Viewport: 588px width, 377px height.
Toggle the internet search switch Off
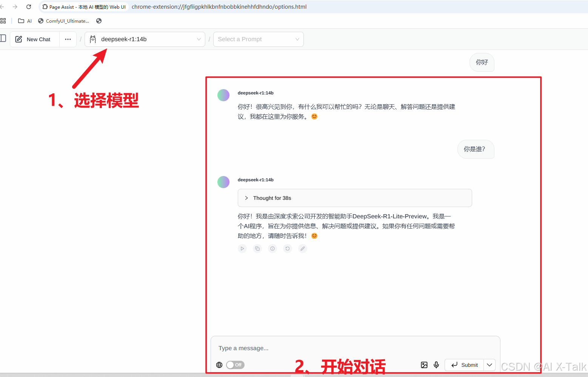(236, 365)
